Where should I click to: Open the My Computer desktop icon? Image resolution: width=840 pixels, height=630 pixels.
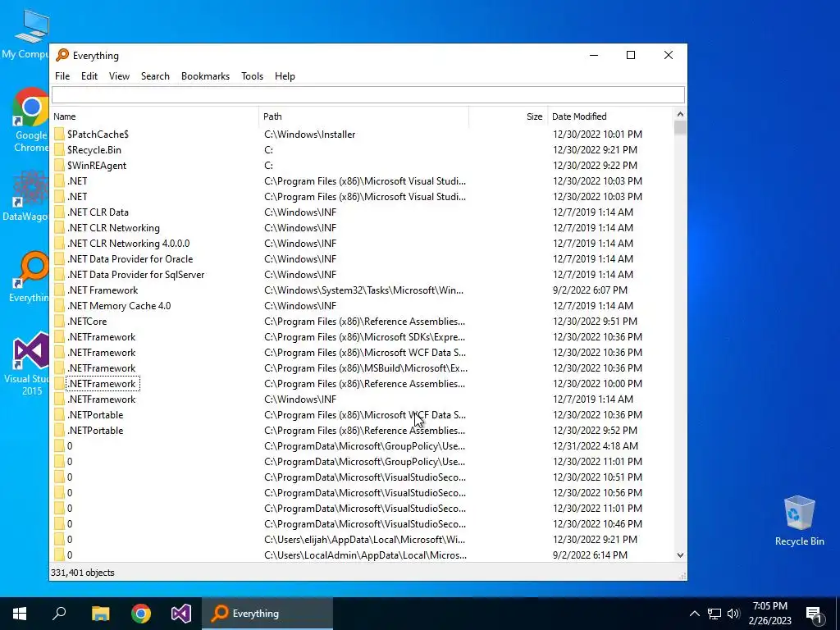point(25,34)
